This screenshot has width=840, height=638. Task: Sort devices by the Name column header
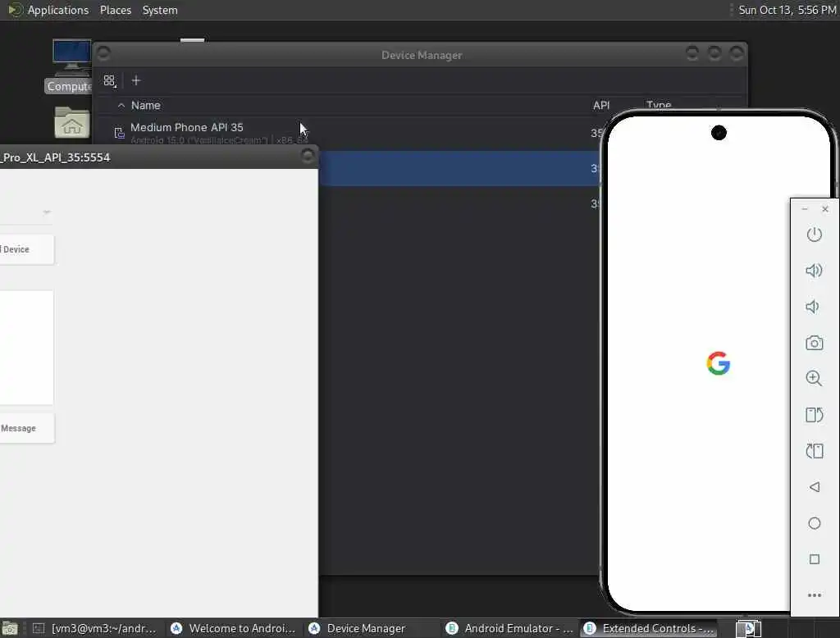146,106
